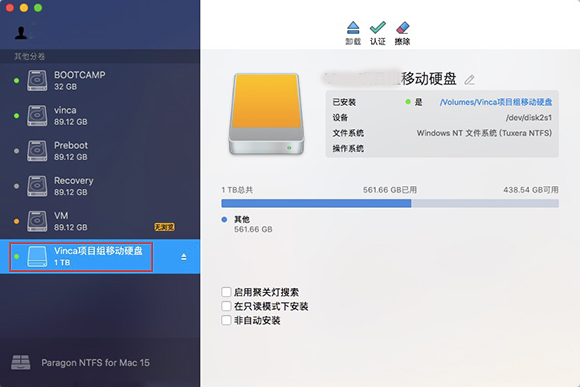Choose the Recovery volume entry

click(100, 186)
